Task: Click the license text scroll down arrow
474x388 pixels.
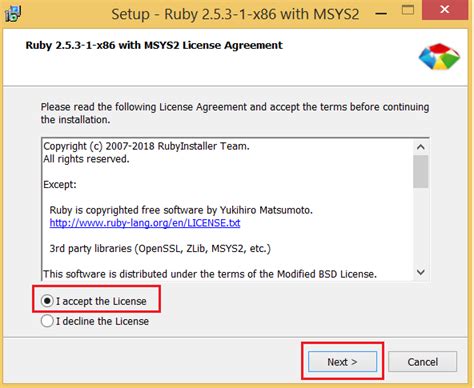Action: [421, 272]
